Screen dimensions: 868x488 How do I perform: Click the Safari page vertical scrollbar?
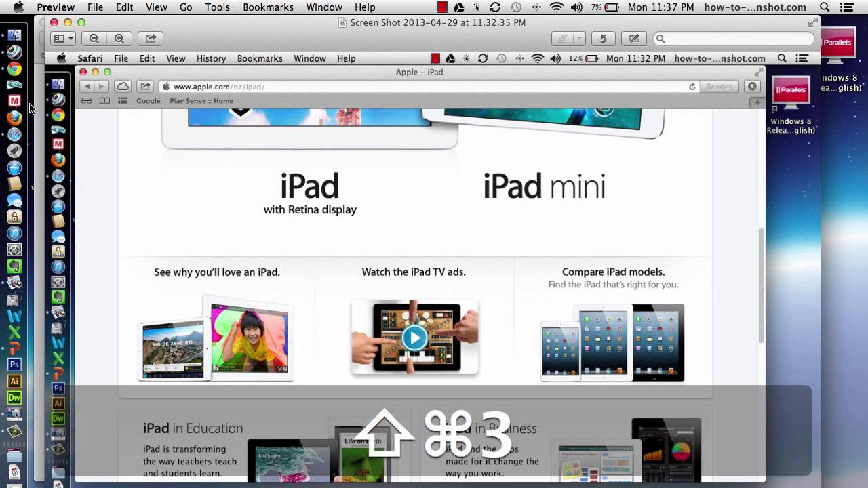(761, 285)
